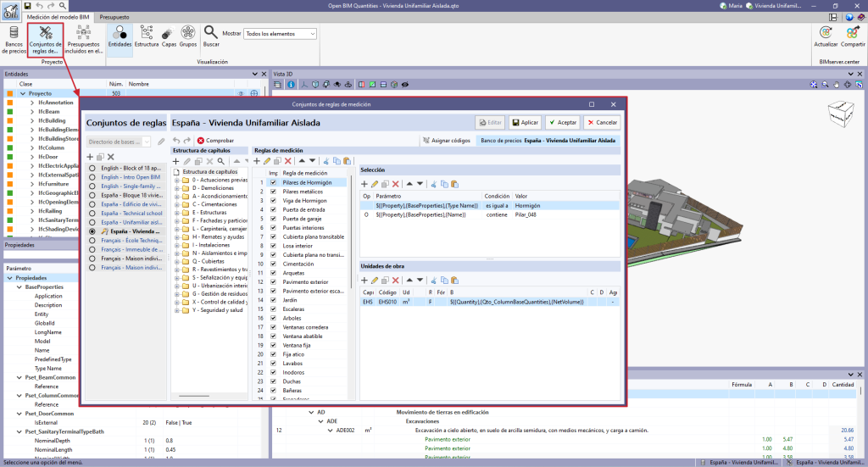Screen dimensions: 868x467
Task: Click Actualizar in BIMserver.center section
Action: (x=825, y=36)
